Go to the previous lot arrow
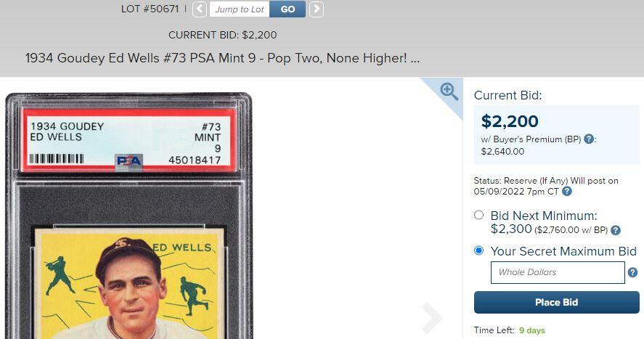The image size is (644, 339). [199, 9]
